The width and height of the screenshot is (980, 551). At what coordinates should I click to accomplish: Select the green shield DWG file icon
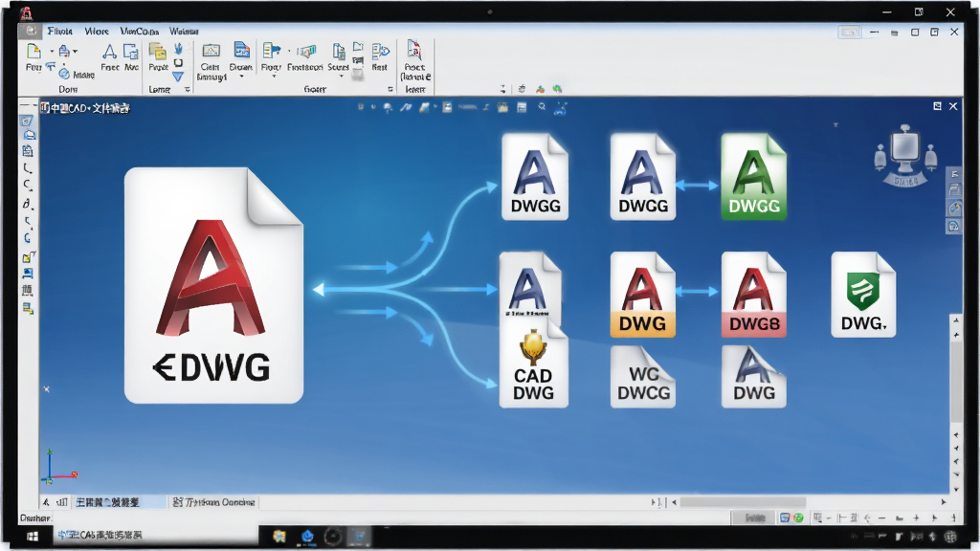863,295
